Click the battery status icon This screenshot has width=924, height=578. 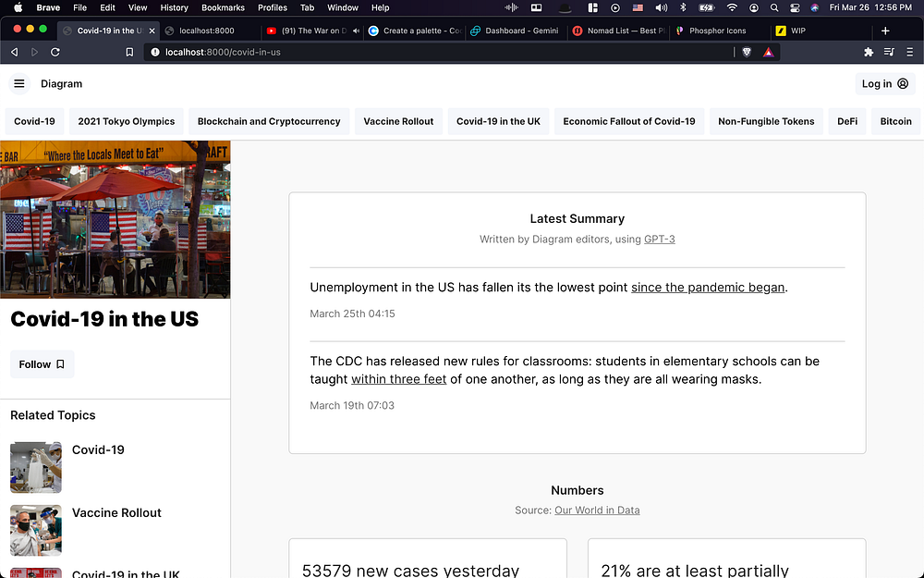coord(706,7)
